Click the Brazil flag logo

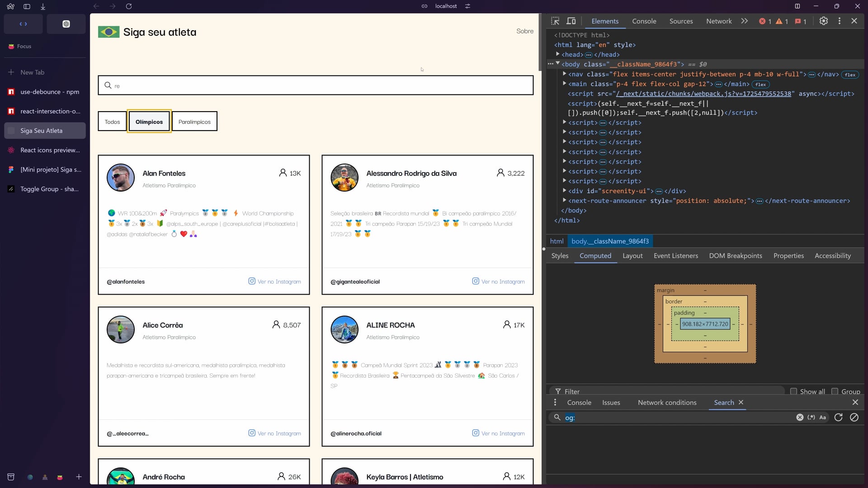pyautogui.click(x=108, y=32)
